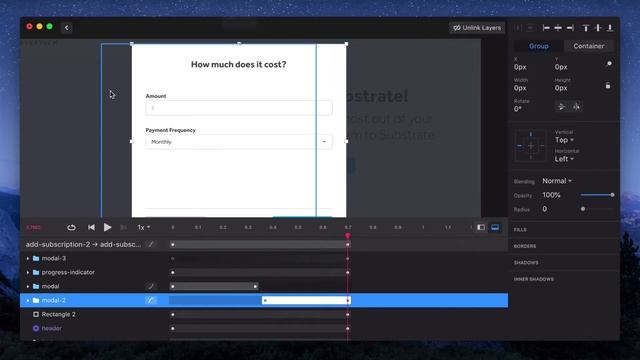Expand the modal-2 folder

28,300
